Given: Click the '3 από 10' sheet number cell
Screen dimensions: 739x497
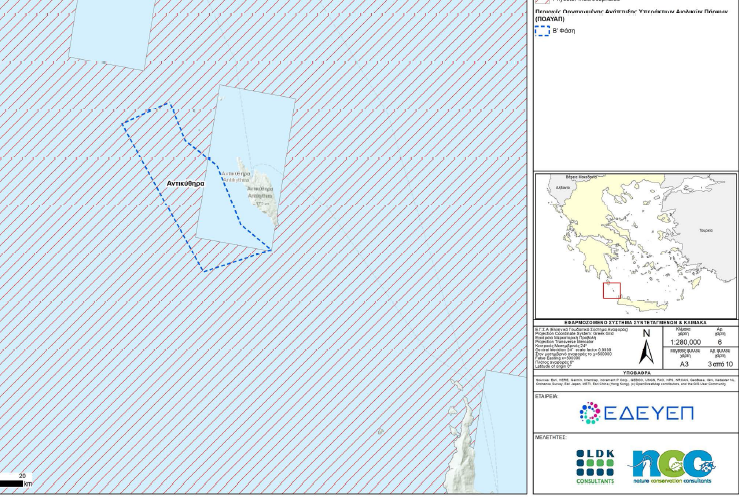Looking at the screenshot, I should [719, 365].
